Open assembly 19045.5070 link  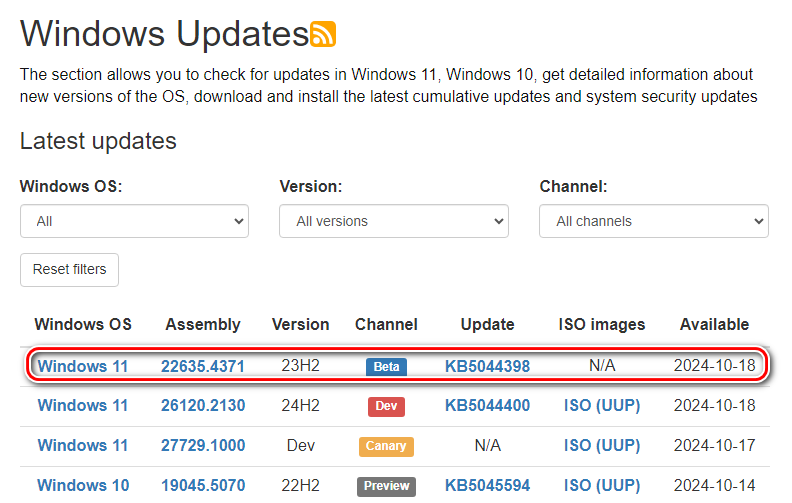coord(203,485)
